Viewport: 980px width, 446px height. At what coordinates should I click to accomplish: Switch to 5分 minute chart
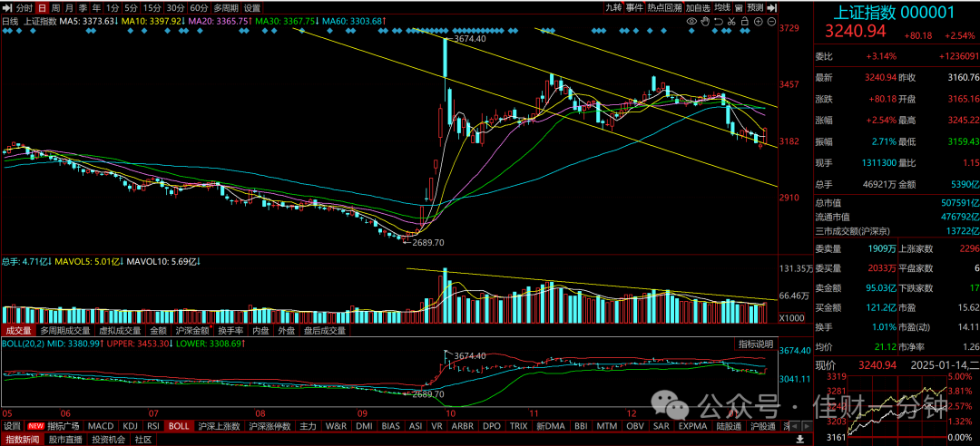tap(130, 8)
